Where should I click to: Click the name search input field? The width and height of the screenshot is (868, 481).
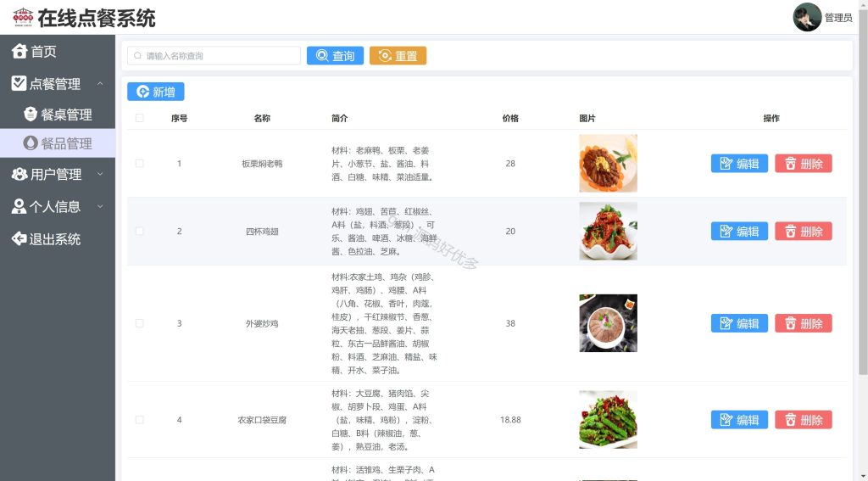214,55
